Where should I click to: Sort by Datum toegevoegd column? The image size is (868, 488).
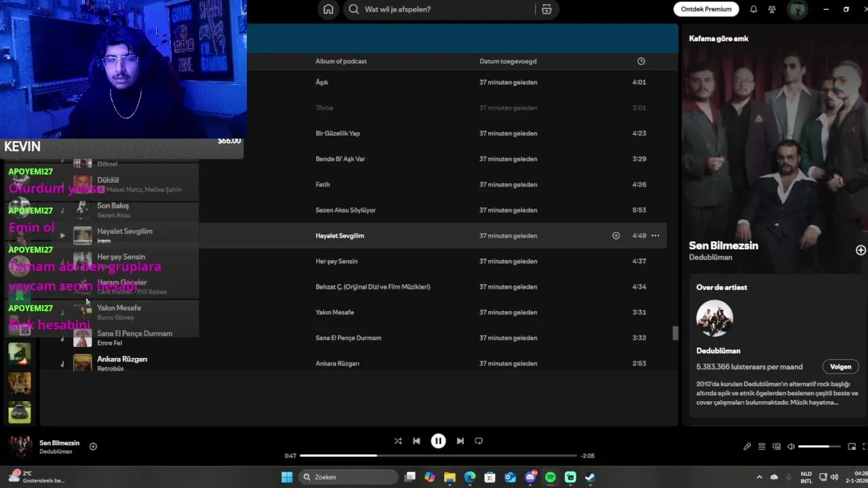click(x=508, y=61)
